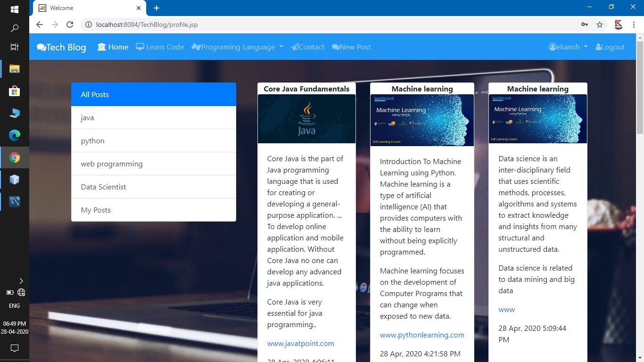Viewport: 644px width, 362px height.
Task: Select the New Post nav item
Action: (351, 47)
